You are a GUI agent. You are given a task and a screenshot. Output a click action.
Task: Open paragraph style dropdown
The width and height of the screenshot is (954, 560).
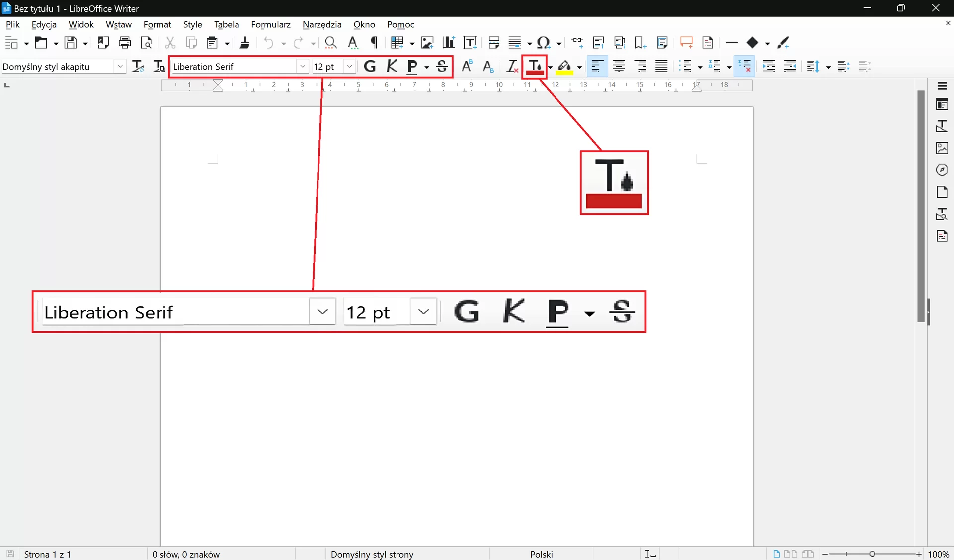(120, 66)
